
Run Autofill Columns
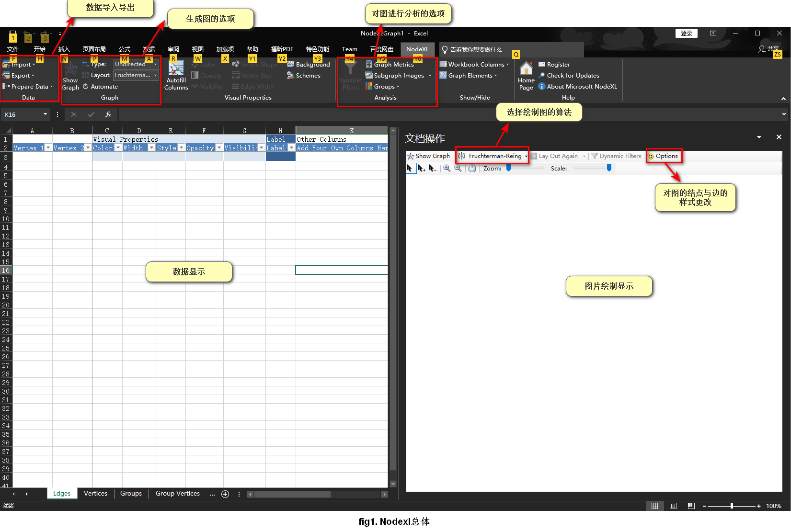pos(176,77)
